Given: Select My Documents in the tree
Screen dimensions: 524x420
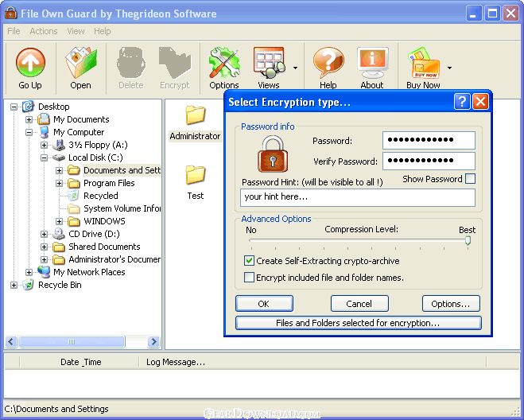Looking at the screenshot, I should [x=81, y=119].
